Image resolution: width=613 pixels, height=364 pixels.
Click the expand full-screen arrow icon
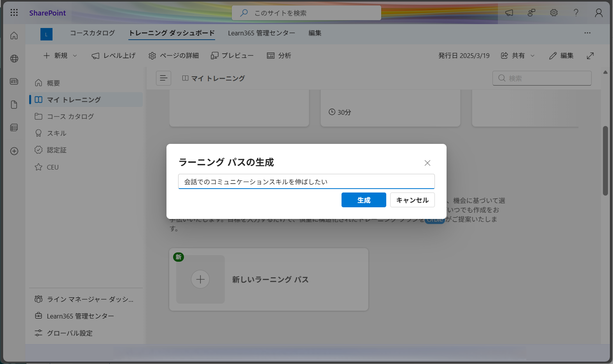click(x=590, y=56)
